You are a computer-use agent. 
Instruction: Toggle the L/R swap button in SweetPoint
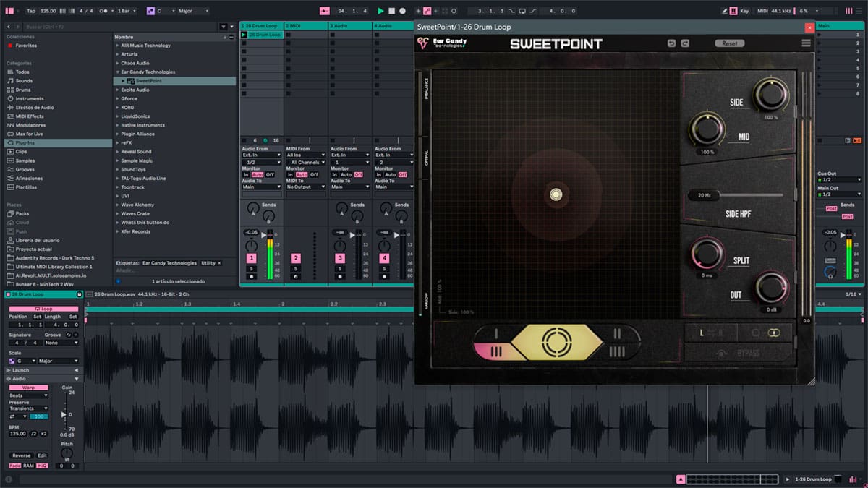[711, 333]
